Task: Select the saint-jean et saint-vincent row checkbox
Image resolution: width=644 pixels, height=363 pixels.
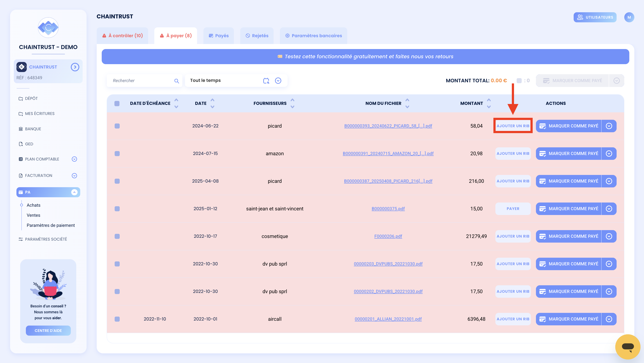Action: (117, 209)
